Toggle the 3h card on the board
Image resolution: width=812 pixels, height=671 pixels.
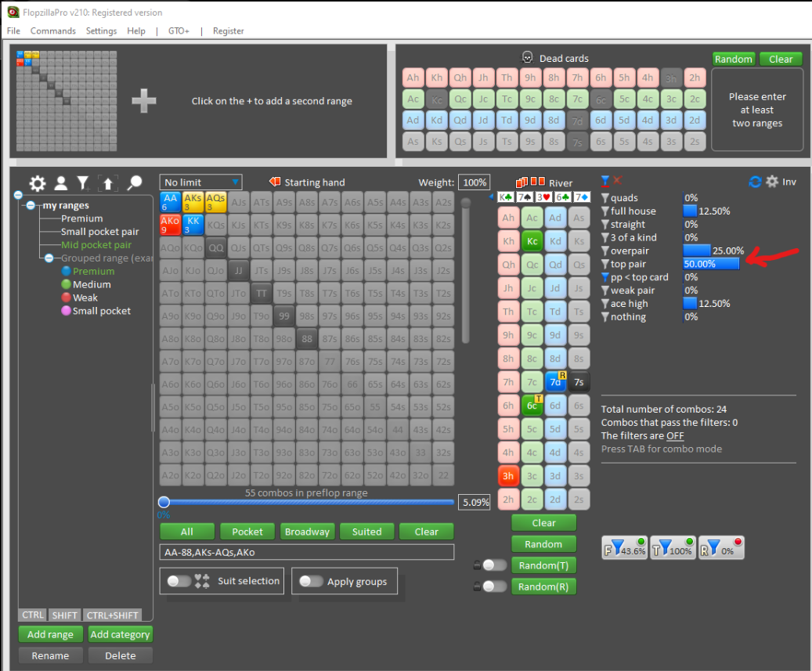pos(508,476)
